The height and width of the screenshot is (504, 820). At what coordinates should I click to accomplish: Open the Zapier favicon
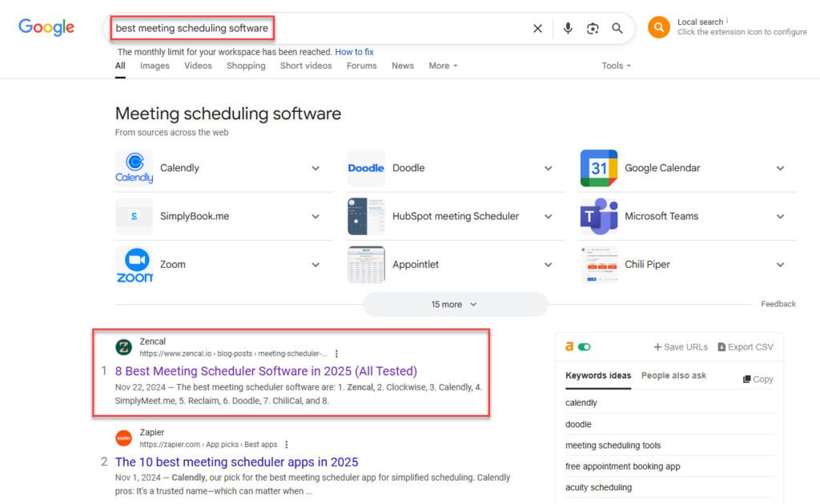tap(124, 438)
